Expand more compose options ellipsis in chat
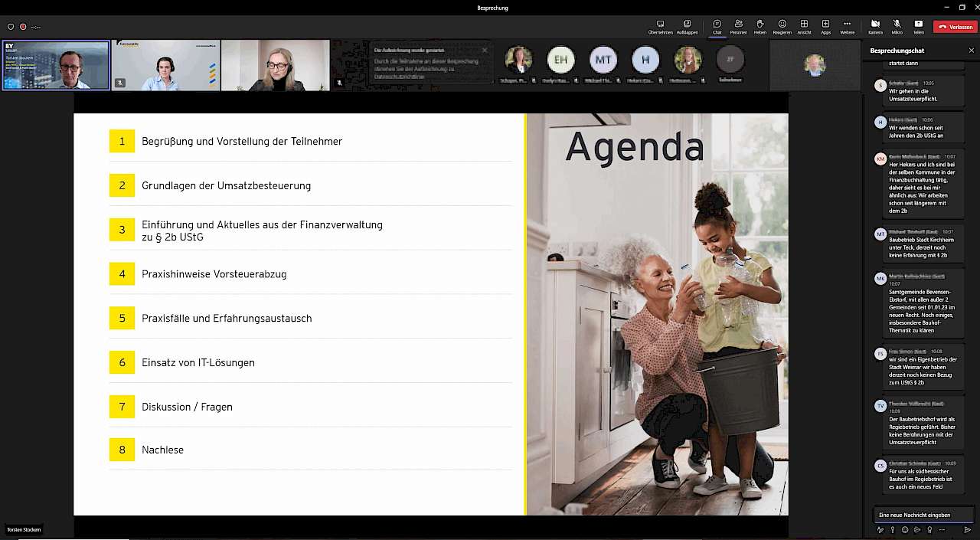The width and height of the screenshot is (980, 540). pyautogui.click(x=942, y=530)
